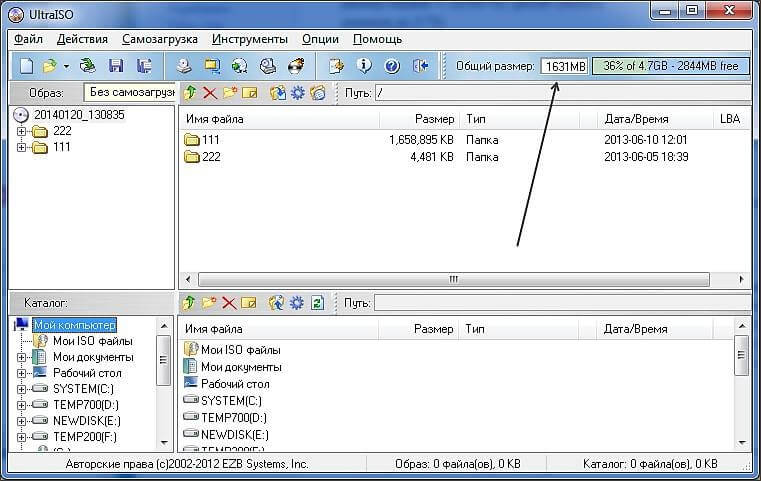The height and width of the screenshot is (481, 761).
Task: Click the green Refresh icon in catalog toolbar
Action: coord(317,303)
